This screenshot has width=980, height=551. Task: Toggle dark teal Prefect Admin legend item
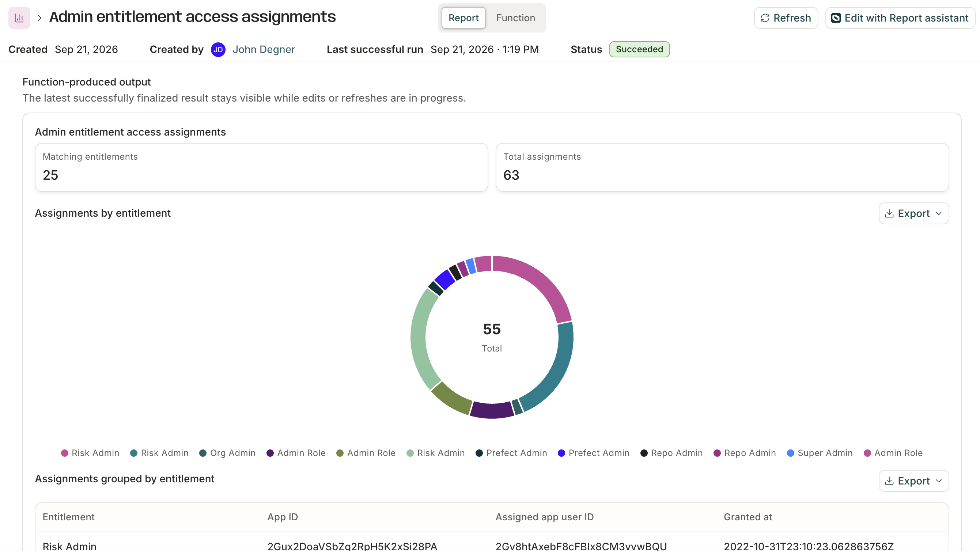511,453
